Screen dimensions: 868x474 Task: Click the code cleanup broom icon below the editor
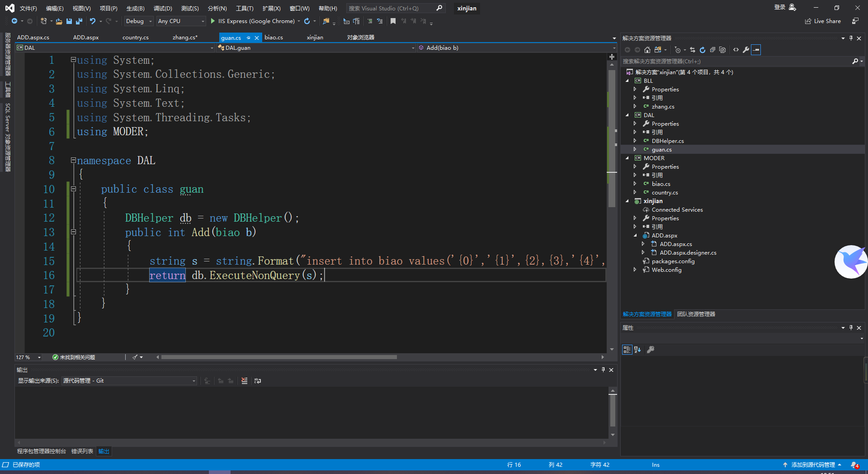click(x=135, y=357)
